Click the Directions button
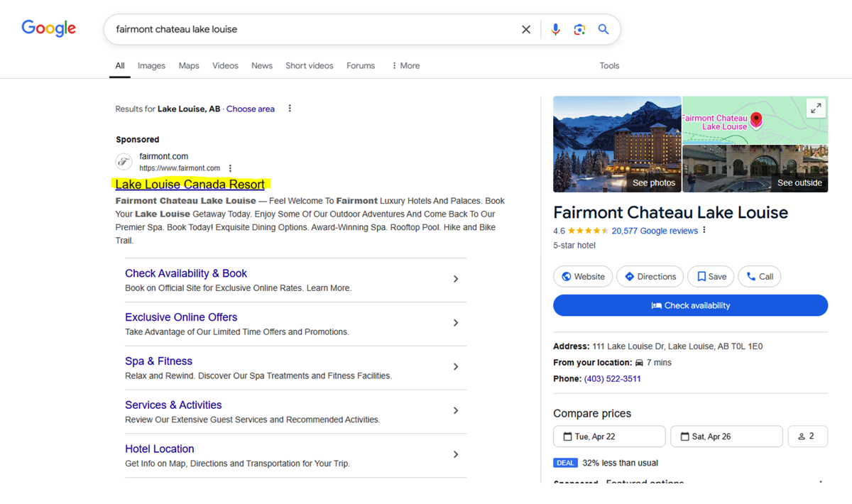 (650, 277)
